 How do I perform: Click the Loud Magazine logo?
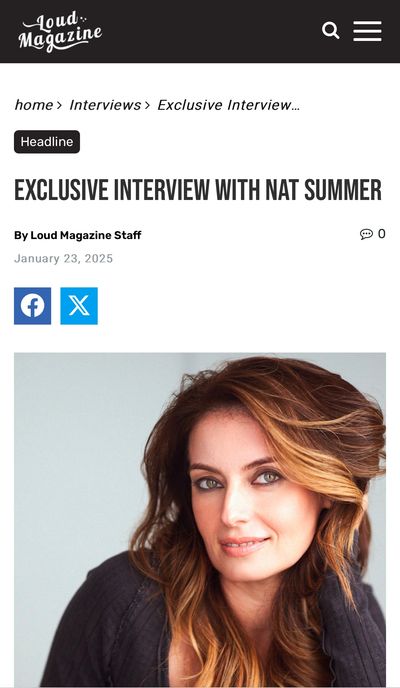(60, 32)
